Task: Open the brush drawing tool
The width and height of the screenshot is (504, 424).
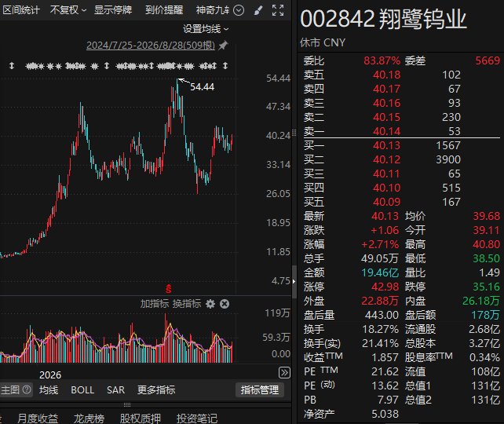Action: (x=258, y=10)
